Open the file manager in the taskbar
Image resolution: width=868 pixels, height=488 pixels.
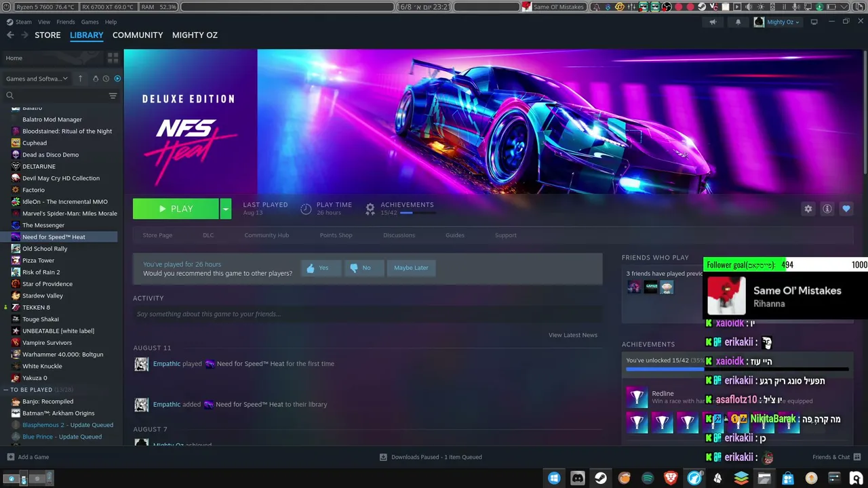(764, 479)
